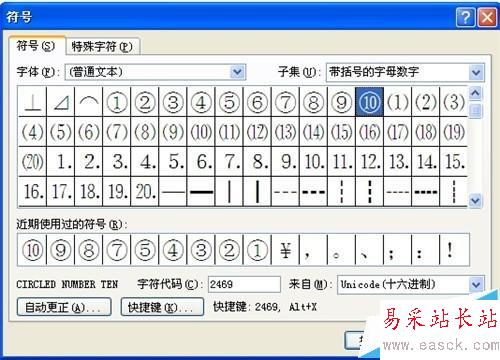Choose parenthesized (10) symbol
The width and height of the screenshot is (500, 360).
tap(201, 132)
